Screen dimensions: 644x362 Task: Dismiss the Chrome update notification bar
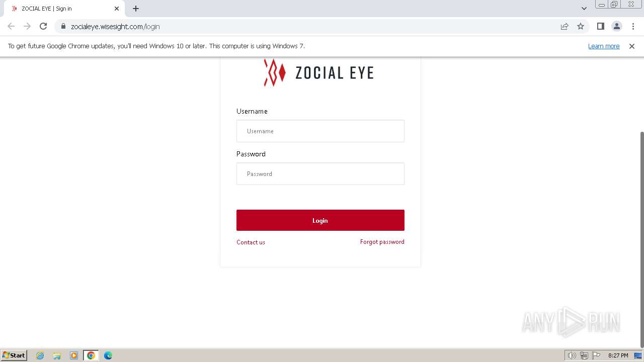pos(632,46)
